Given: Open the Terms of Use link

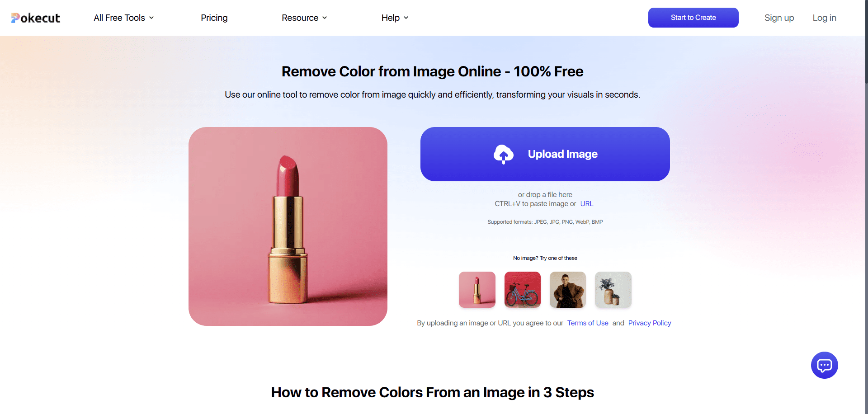Looking at the screenshot, I should pos(588,323).
